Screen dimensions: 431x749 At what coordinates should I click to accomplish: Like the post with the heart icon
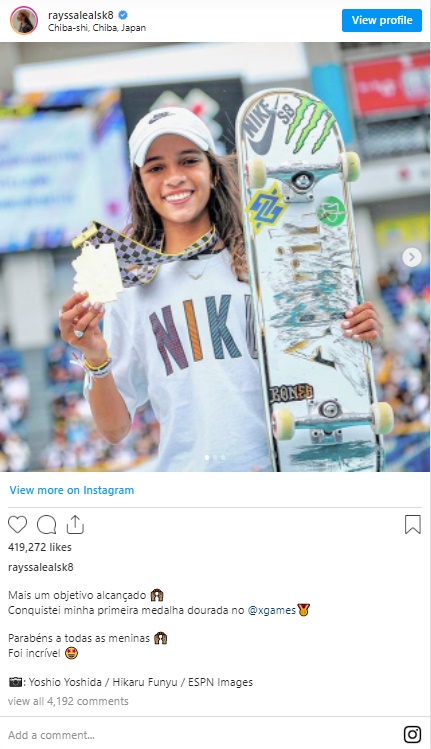click(18, 524)
